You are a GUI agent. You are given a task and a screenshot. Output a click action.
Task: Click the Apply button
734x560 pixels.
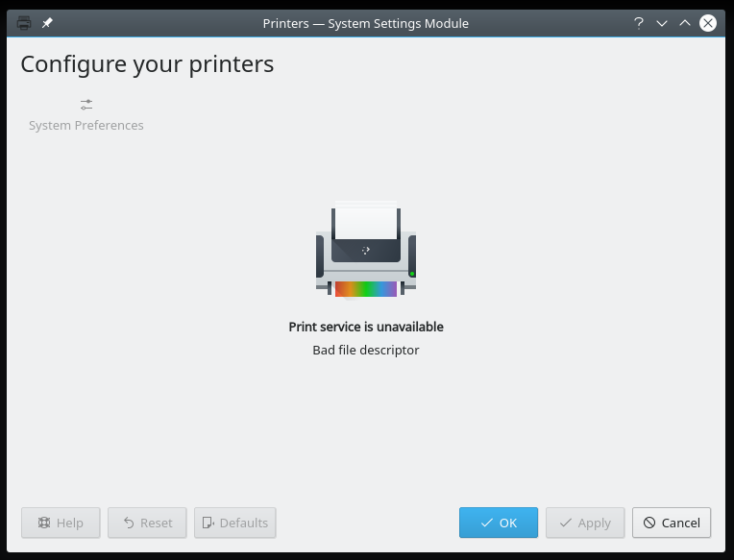[x=585, y=523]
